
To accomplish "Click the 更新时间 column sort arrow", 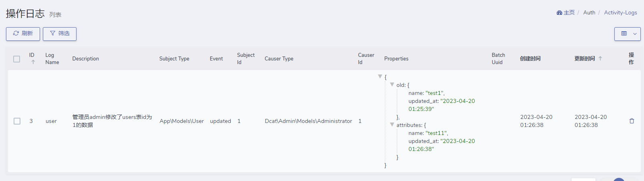I will click(x=600, y=58).
